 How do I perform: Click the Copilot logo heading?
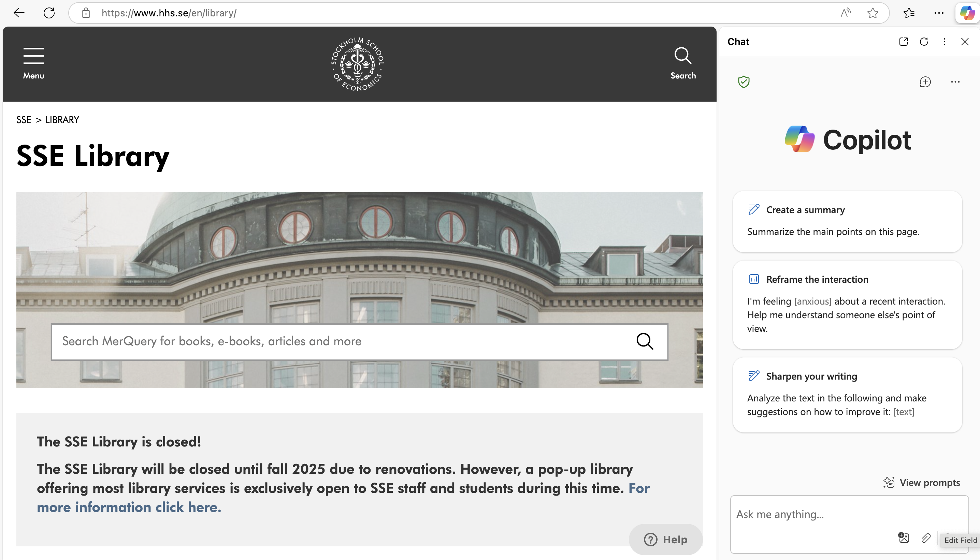tap(847, 139)
